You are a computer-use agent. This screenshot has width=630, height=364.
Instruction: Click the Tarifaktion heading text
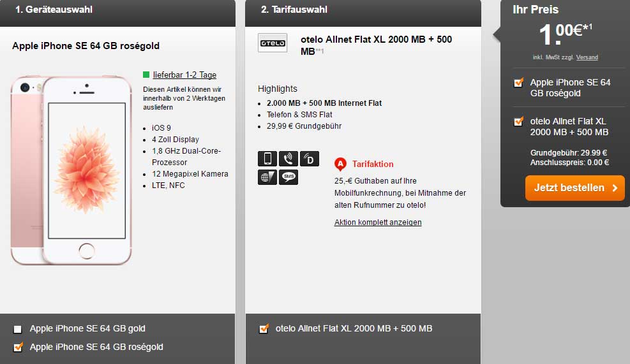click(373, 164)
